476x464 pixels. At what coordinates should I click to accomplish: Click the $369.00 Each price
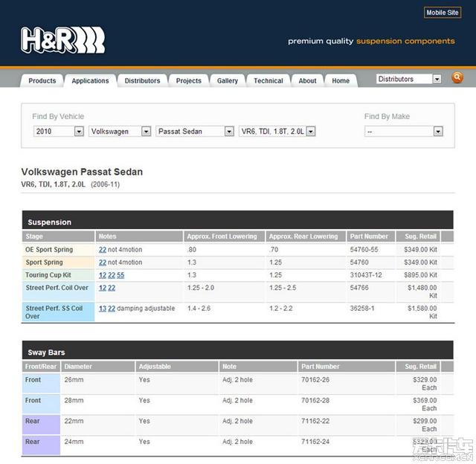click(425, 405)
